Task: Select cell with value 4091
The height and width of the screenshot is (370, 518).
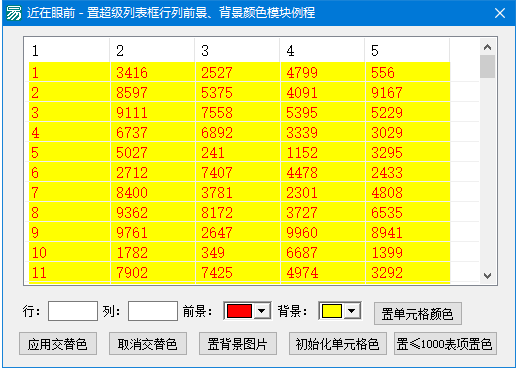Action: point(322,92)
